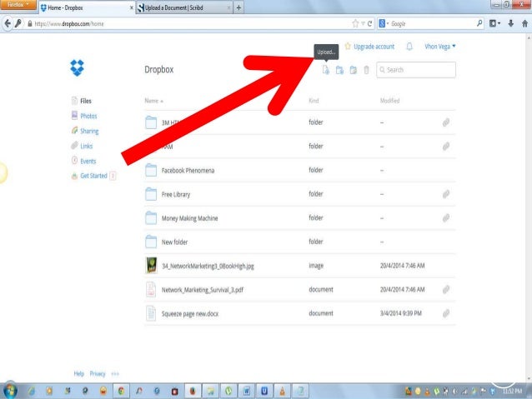
Task: Open the Privacy link in the footer
Action: (98, 373)
